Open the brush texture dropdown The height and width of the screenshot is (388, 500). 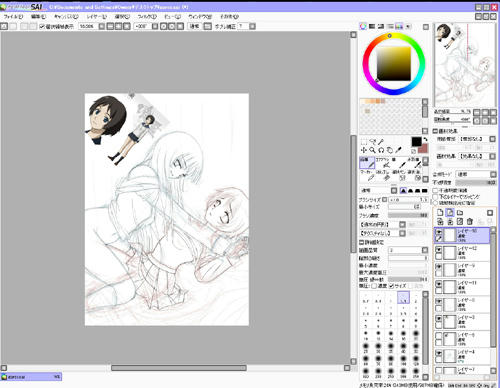pyautogui.click(x=402, y=233)
